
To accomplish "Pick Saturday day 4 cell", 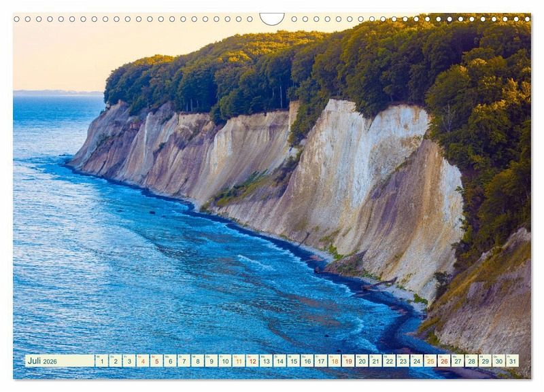I will [143, 361].
